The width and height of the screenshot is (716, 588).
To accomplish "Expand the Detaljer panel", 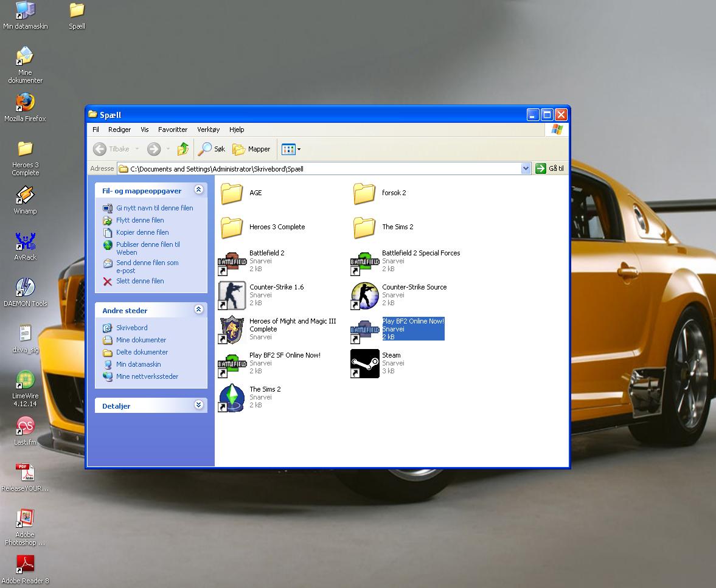I will click(x=198, y=405).
